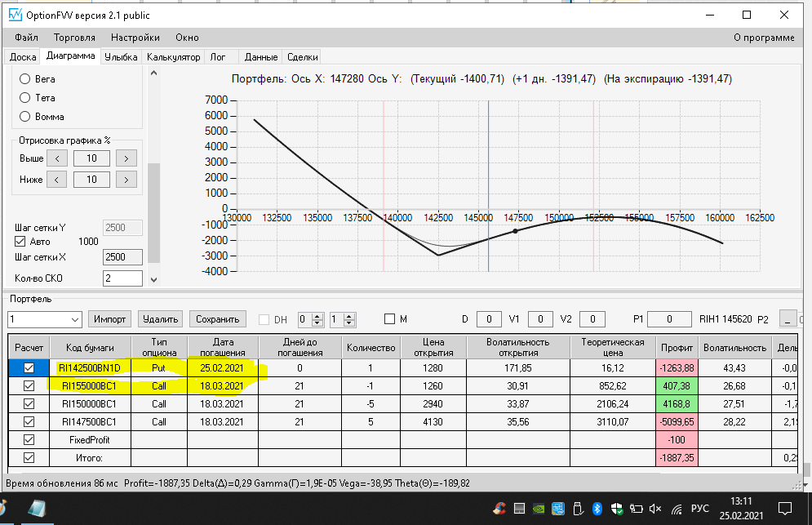The image size is (812, 525).
Task: Click the Bluetooth tray icon
Action: click(x=597, y=509)
